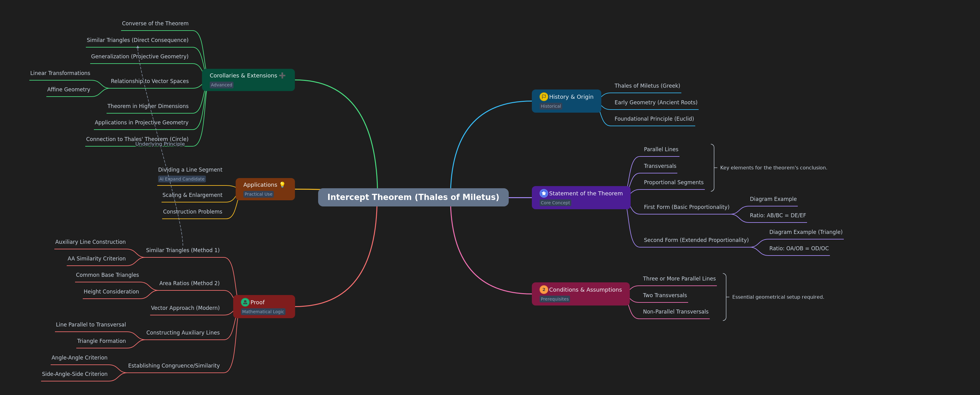Select Diagram Example (Triangle)

click(x=805, y=232)
